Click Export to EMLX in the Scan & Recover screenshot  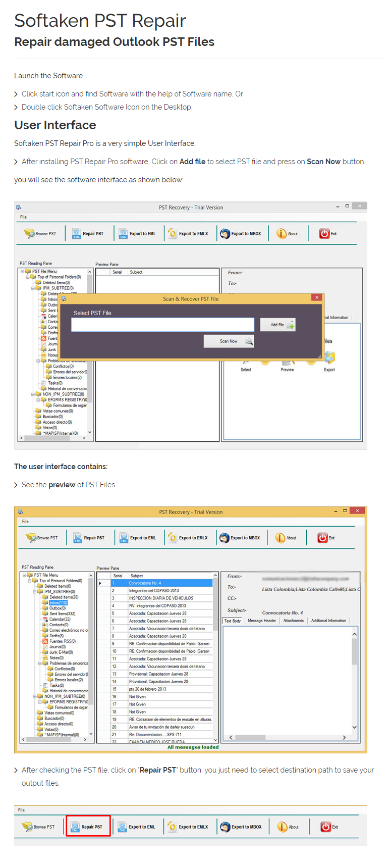click(188, 233)
